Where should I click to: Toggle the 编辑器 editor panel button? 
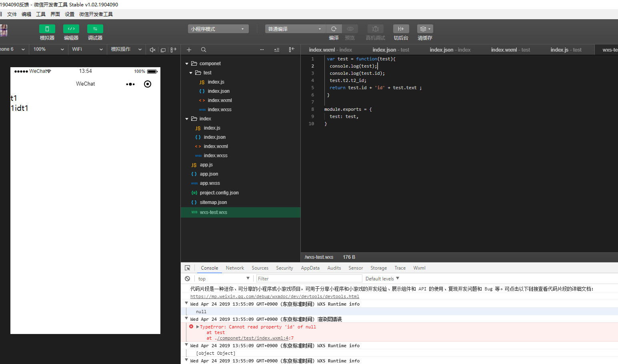coord(71,29)
